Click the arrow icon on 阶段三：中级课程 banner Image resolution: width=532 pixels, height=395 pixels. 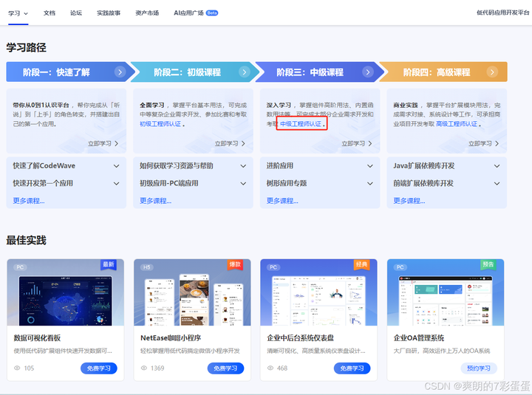tap(368, 72)
